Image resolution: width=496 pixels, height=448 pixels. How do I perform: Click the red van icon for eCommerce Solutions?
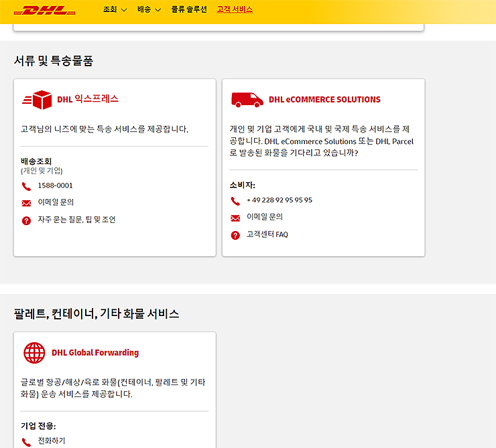click(247, 100)
